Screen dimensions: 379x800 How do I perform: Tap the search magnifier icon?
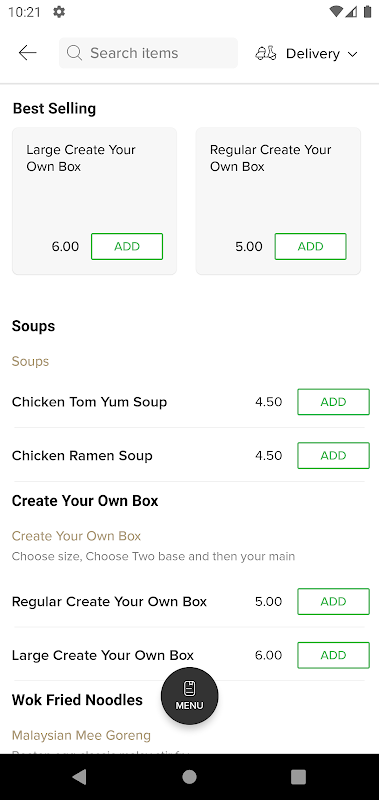coord(74,53)
